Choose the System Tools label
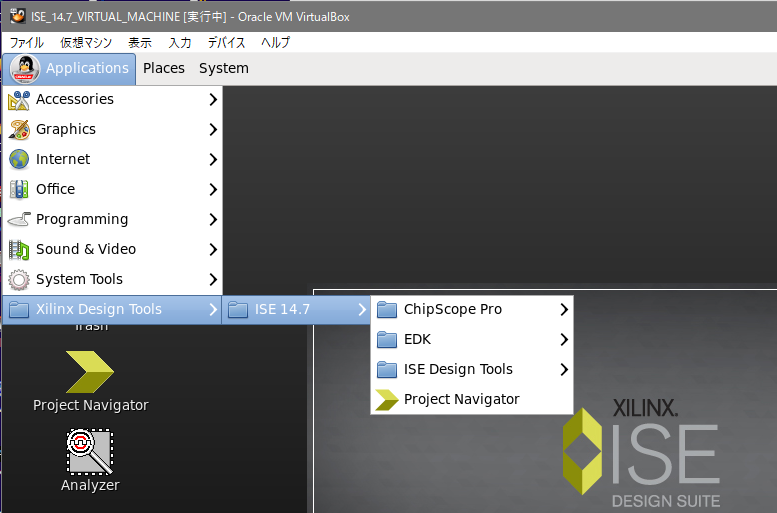This screenshot has width=777, height=513. point(79,279)
